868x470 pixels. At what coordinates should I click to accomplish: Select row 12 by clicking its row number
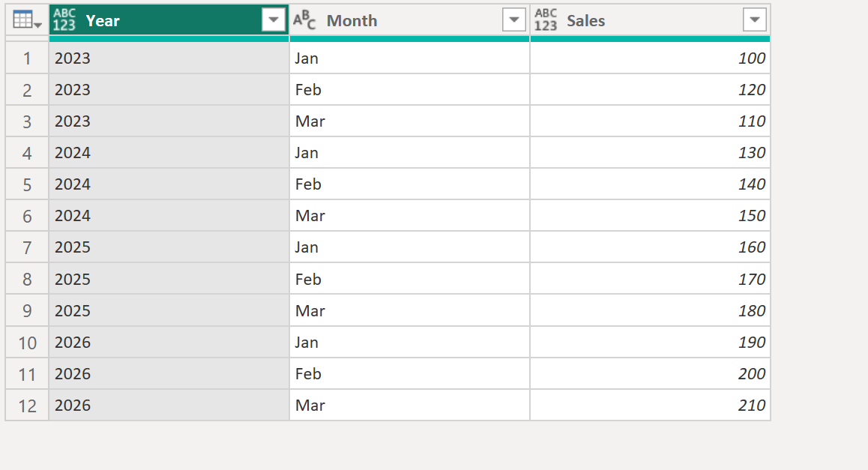(x=26, y=405)
